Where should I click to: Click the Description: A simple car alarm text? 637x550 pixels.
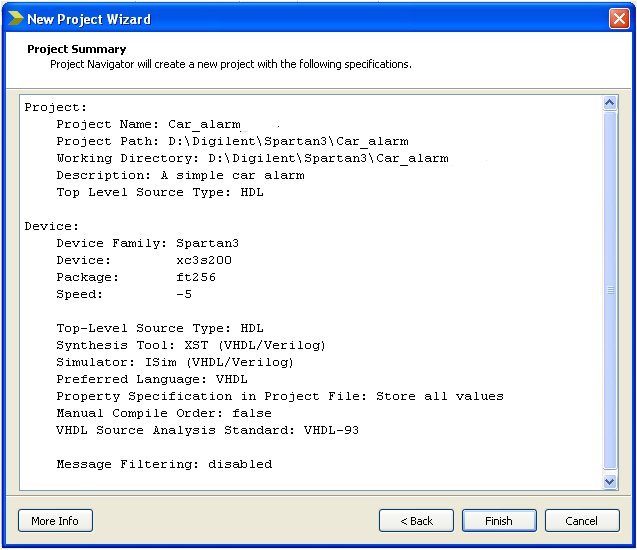pyautogui.click(x=180, y=175)
